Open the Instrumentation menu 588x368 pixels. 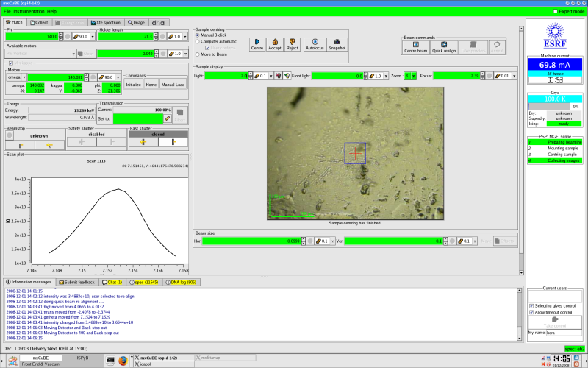tap(28, 11)
